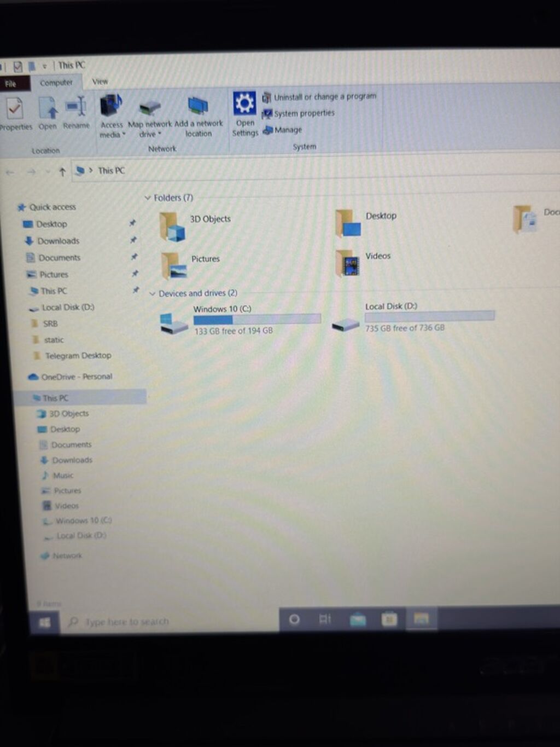Open Windows 10 (C:) in the tree
This screenshot has width=560, height=747.
click(x=83, y=520)
